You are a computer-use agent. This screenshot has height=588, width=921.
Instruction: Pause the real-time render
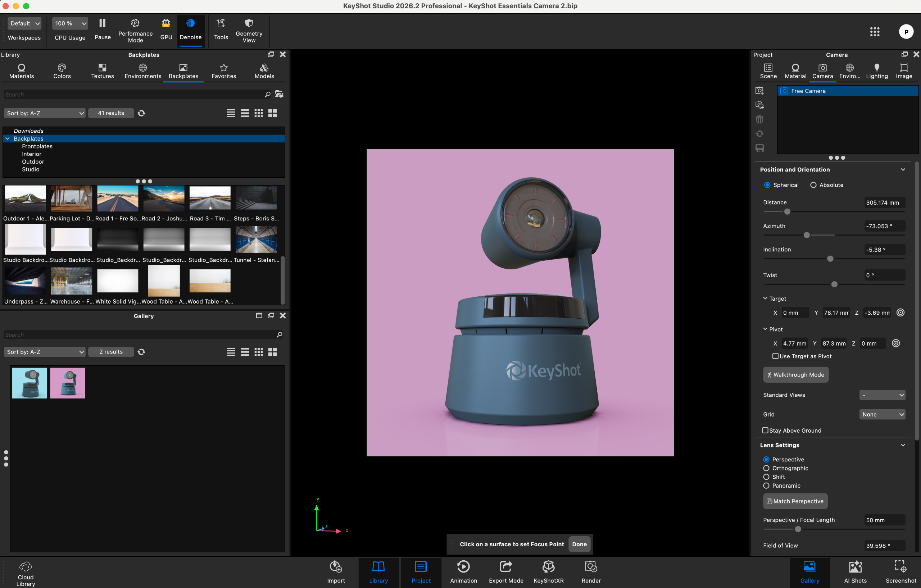coord(103,29)
